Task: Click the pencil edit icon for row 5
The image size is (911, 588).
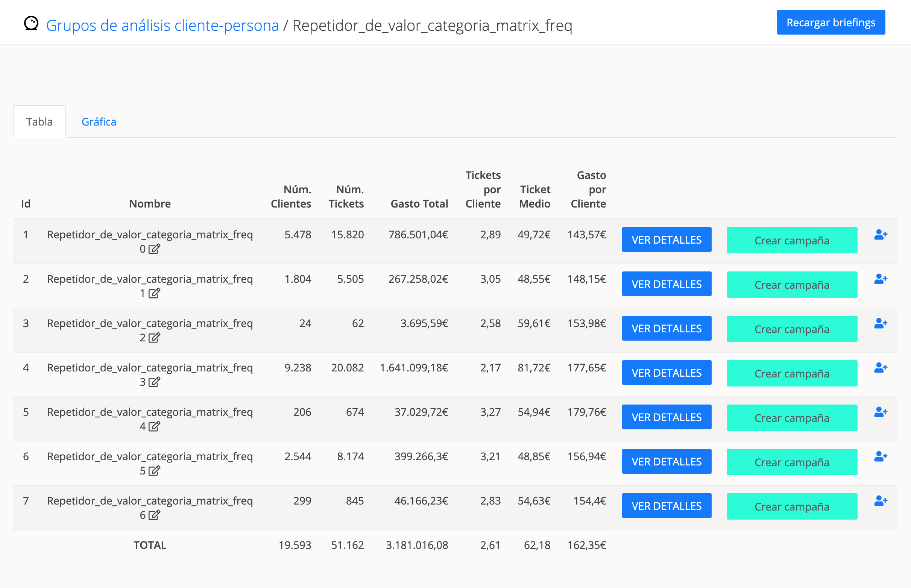Action: [x=154, y=426]
